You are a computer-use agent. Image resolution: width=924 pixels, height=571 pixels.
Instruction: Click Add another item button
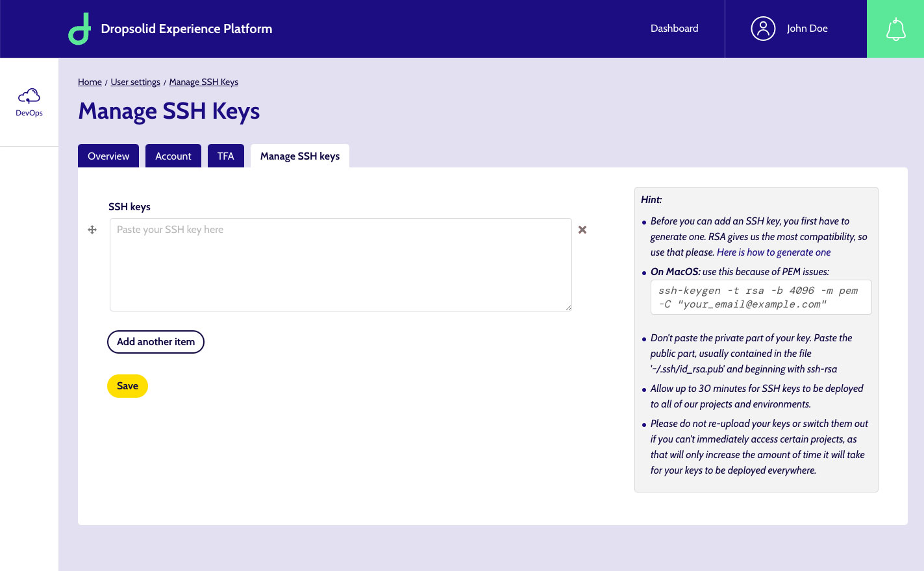(156, 342)
